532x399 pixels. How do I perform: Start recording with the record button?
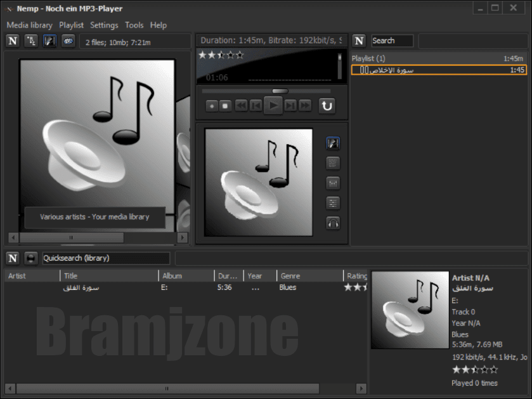212,106
